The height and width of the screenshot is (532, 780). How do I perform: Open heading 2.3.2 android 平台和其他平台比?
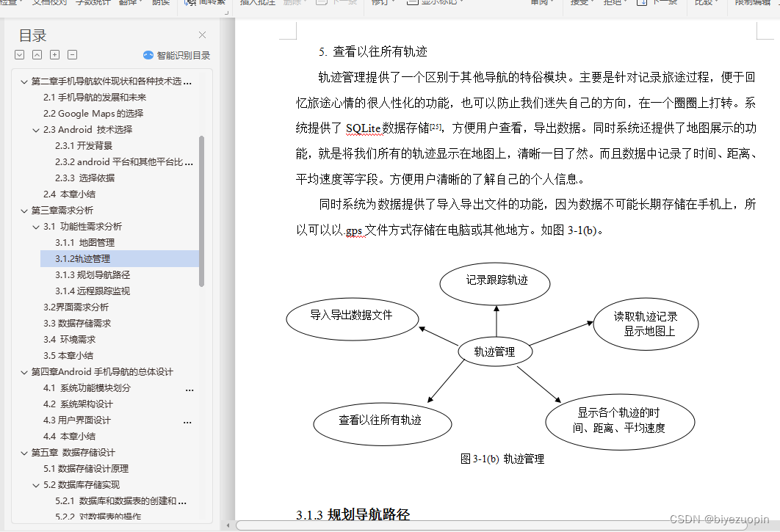pos(124,162)
